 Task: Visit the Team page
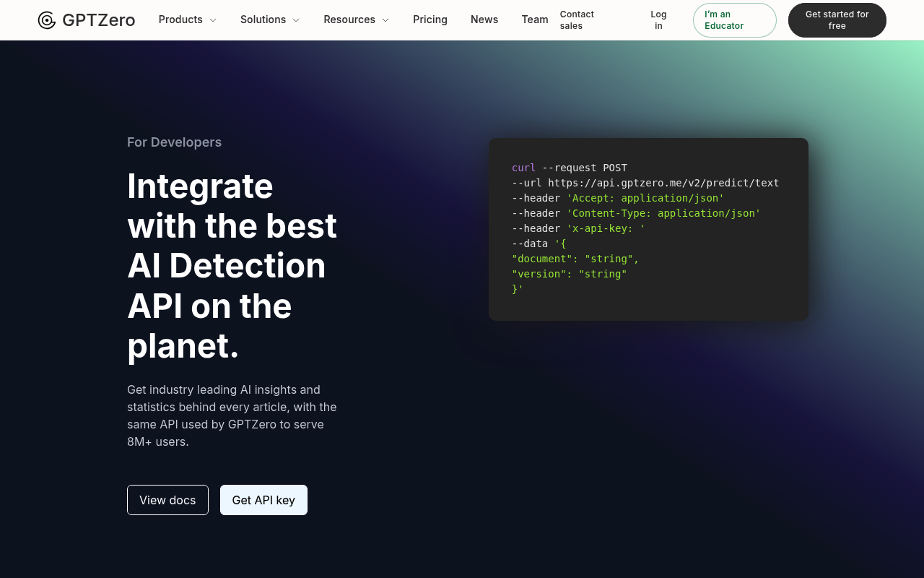tap(535, 20)
